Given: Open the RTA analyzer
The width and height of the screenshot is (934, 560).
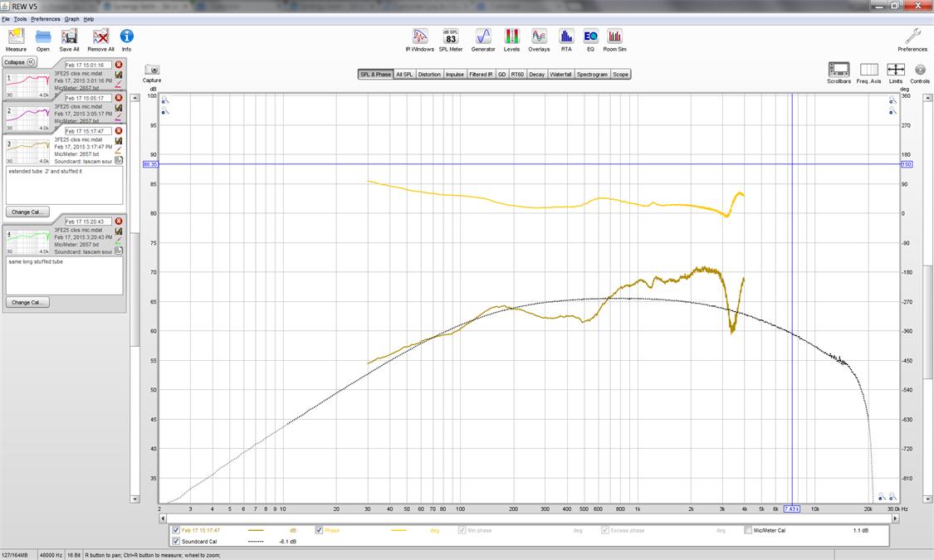Looking at the screenshot, I should point(566,37).
